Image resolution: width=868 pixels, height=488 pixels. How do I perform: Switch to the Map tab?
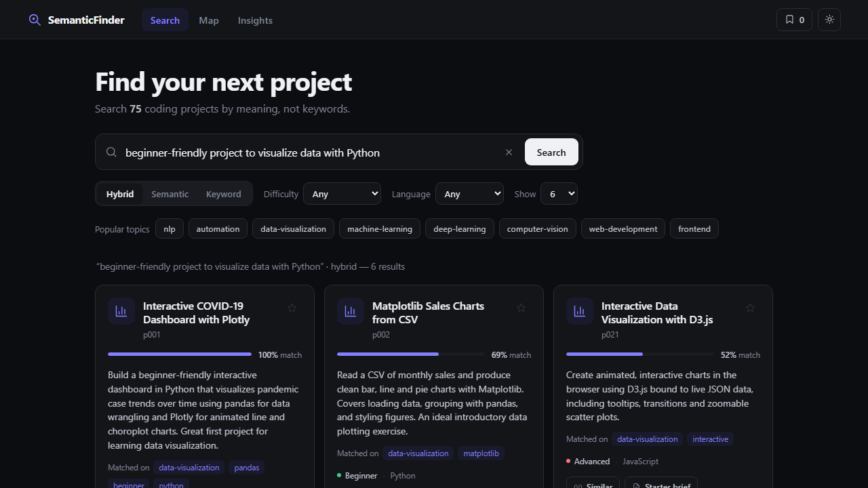(209, 20)
